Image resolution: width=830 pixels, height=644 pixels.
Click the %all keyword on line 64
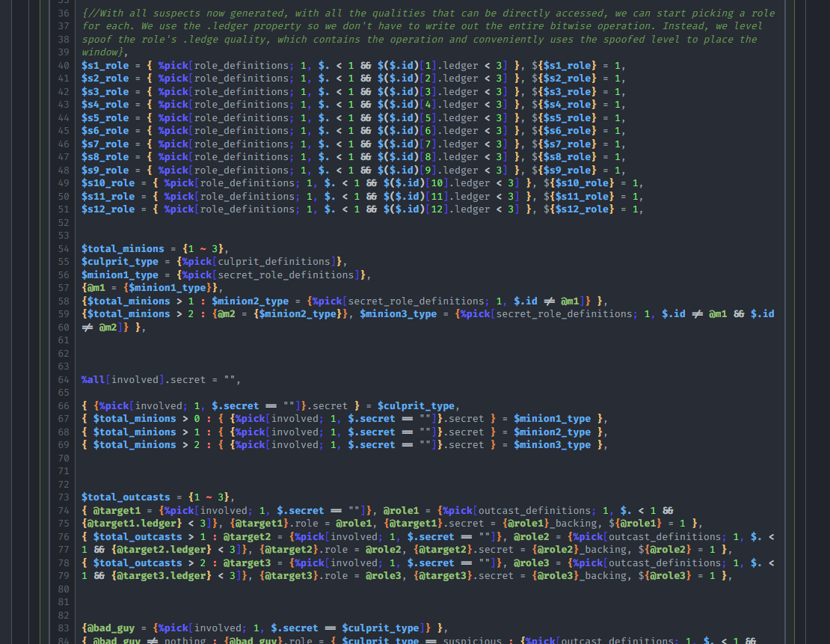(x=93, y=380)
